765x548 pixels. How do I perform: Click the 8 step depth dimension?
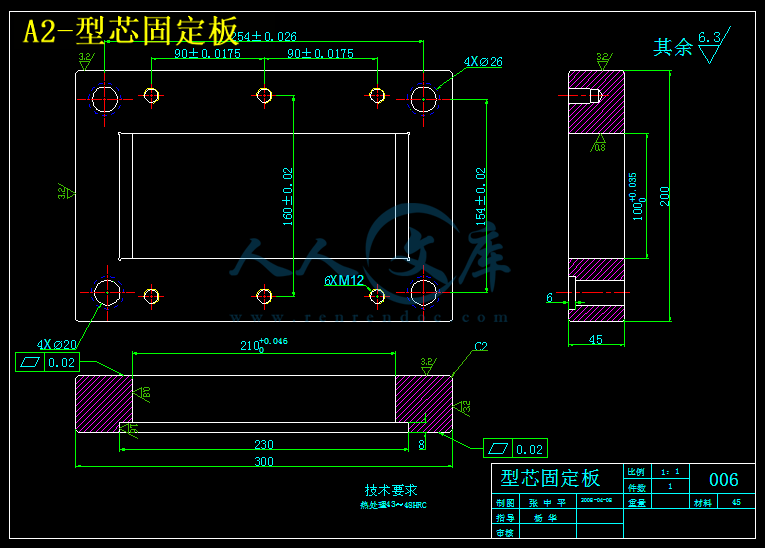coord(422,445)
